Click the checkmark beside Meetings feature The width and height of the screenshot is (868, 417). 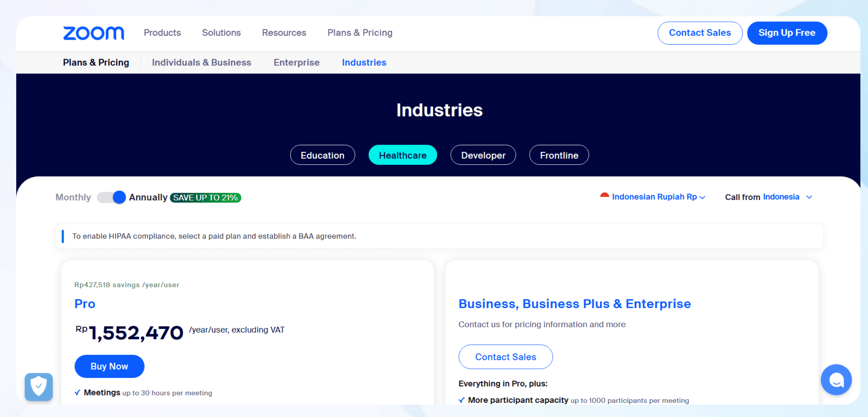(x=78, y=392)
